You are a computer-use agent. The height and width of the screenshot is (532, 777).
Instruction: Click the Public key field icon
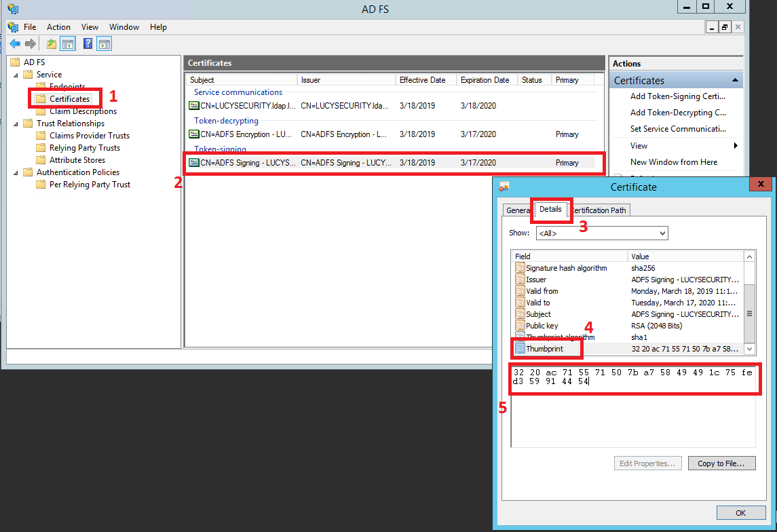click(x=520, y=326)
